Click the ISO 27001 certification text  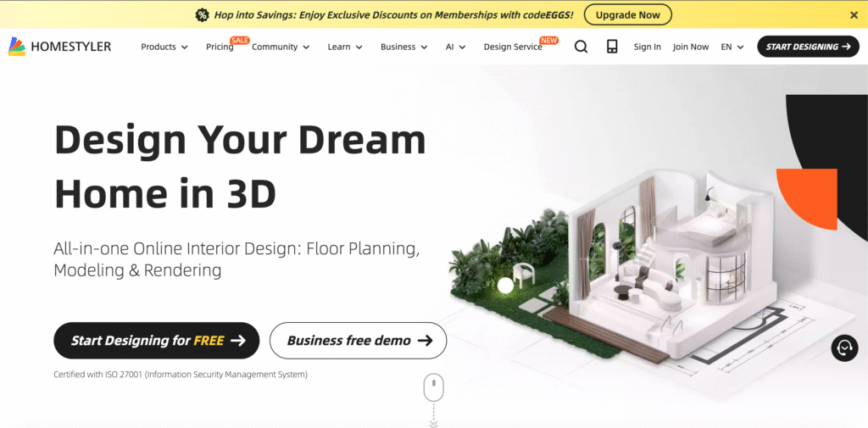click(181, 375)
